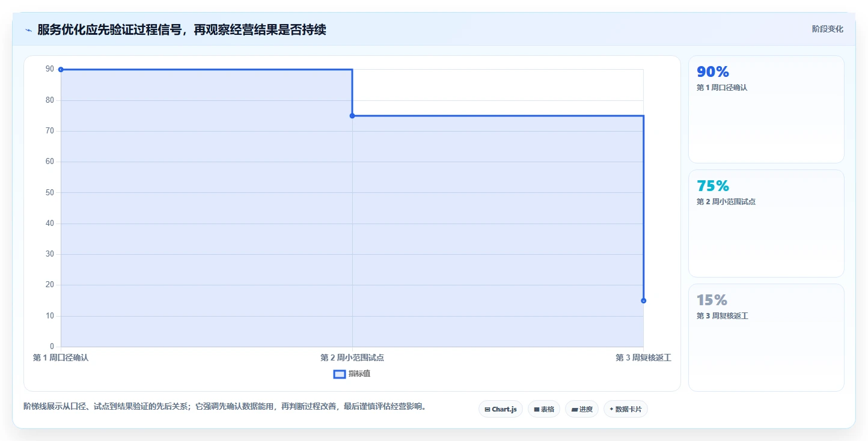Click the 指标值 legend color box

click(339, 374)
